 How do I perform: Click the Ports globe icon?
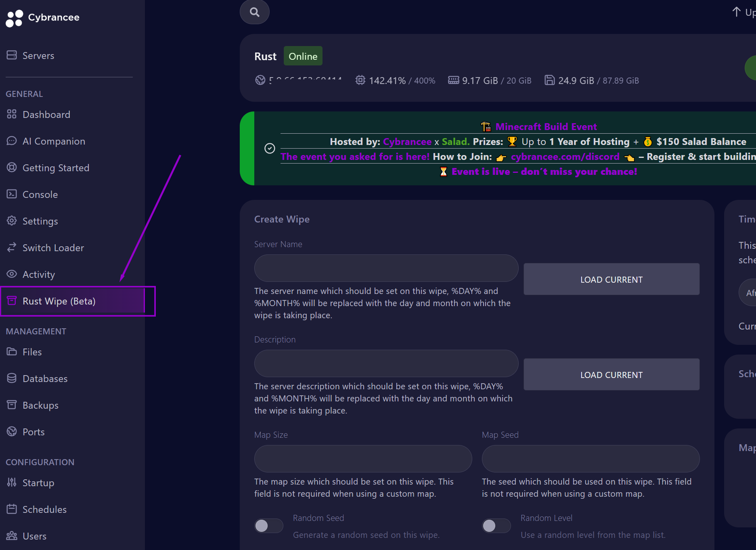pos(12,432)
